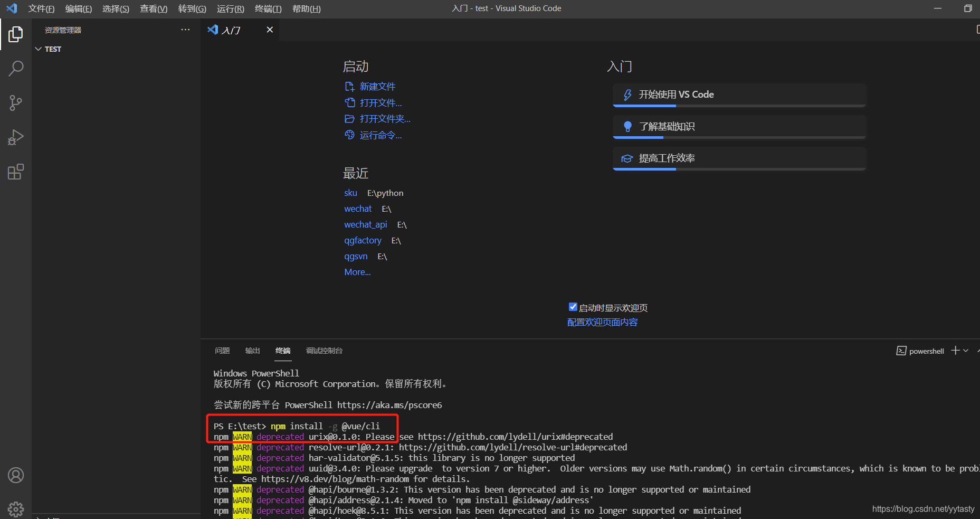Open the Explorer view in activity bar
The image size is (980, 519).
[x=16, y=34]
